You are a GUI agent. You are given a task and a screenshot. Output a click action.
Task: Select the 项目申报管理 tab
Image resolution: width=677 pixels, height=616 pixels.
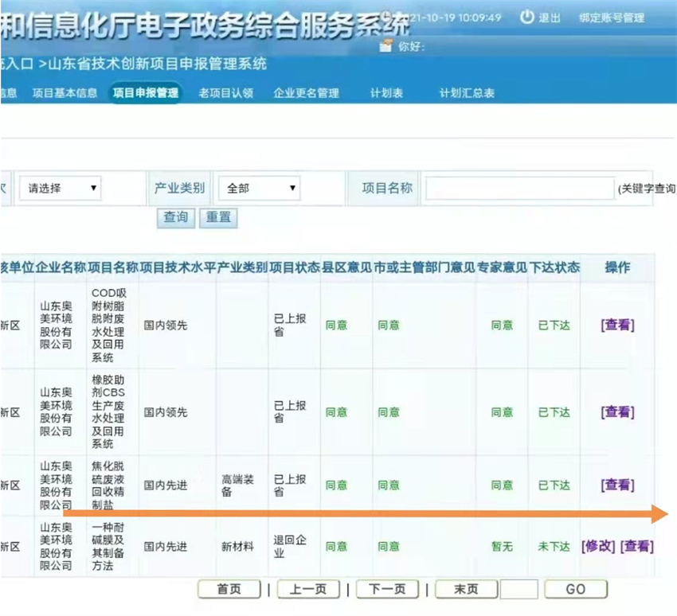[145, 93]
